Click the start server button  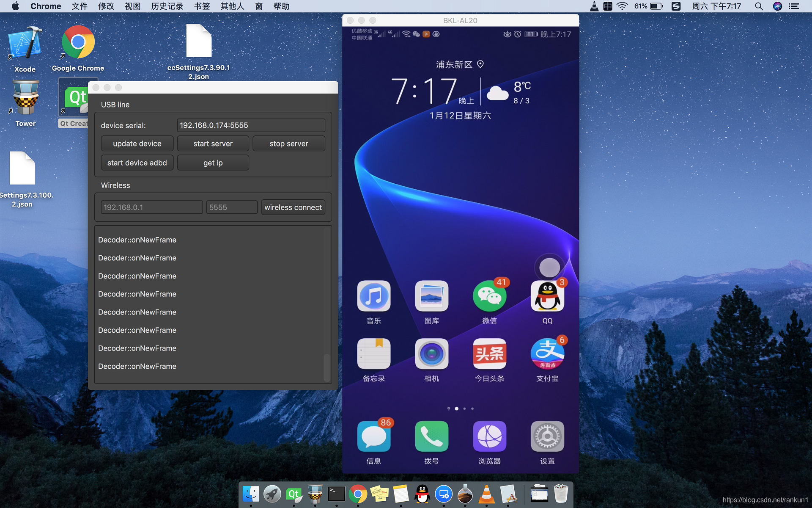pos(212,143)
